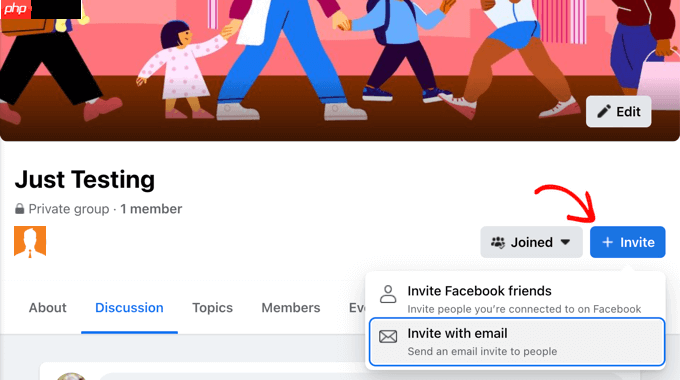Choose Invite with email option
This screenshot has height=380, width=680.
(517, 342)
